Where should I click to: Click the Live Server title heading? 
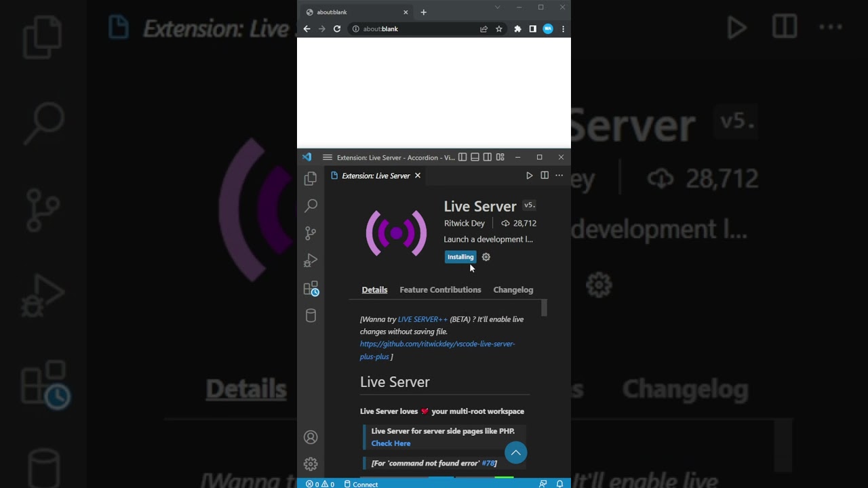point(480,206)
